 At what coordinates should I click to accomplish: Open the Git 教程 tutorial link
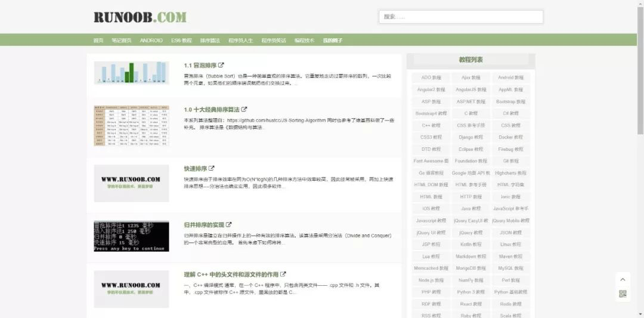click(x=510, y=160)
